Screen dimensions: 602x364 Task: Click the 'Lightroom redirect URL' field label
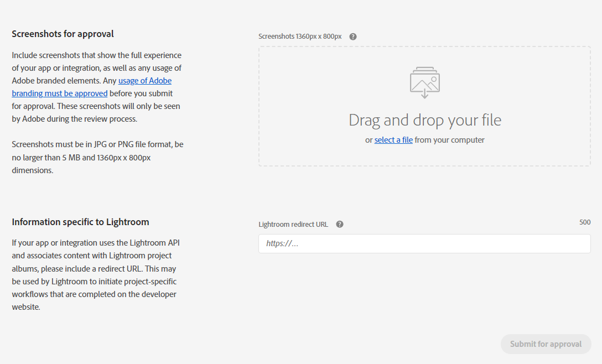293,225
